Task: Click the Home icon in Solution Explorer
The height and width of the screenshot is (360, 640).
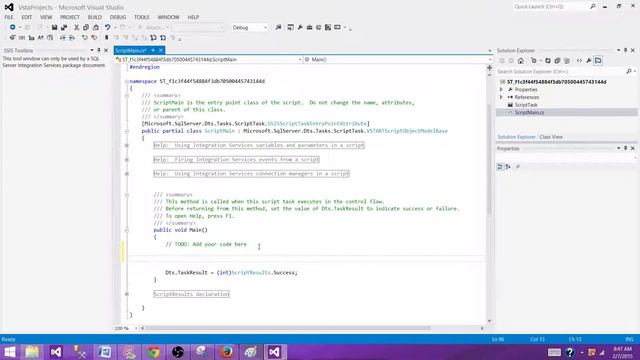Action: click(x=521, y=61)
